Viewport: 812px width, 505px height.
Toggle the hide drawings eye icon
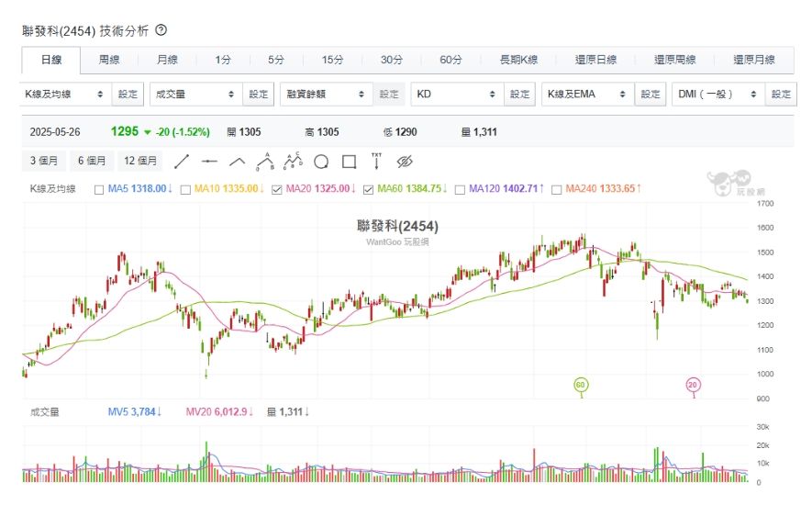[x=405, y=162]
